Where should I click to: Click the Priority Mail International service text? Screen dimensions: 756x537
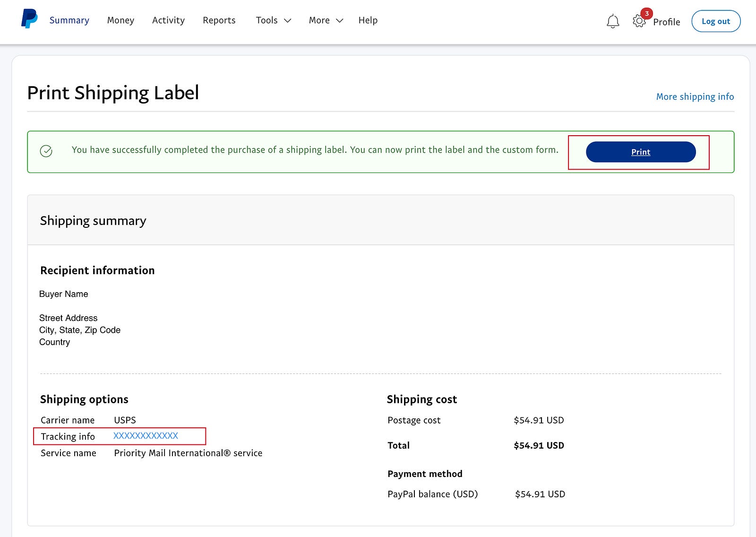click(x=188, y=453)
